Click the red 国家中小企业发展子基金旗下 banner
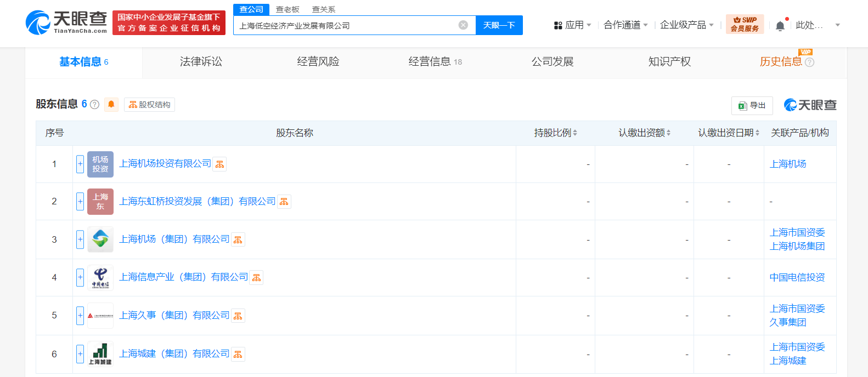 (169, 23)
